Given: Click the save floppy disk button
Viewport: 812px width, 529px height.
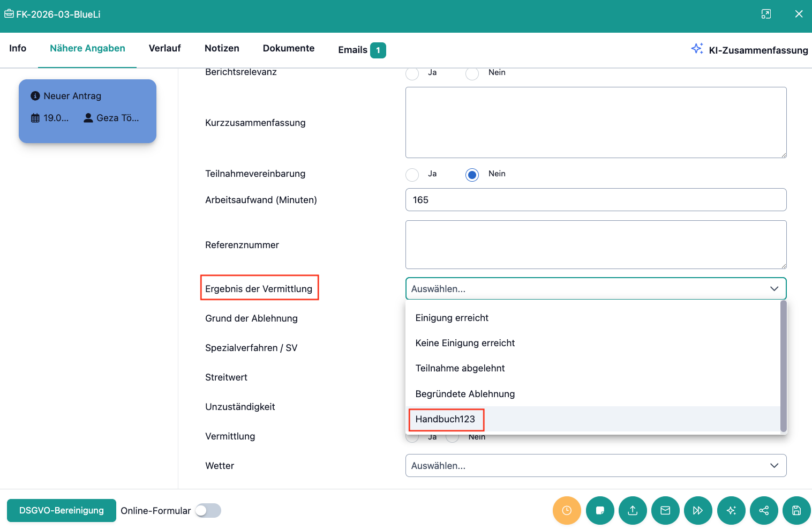Looking at the screenshot, I should coord(796,510).
